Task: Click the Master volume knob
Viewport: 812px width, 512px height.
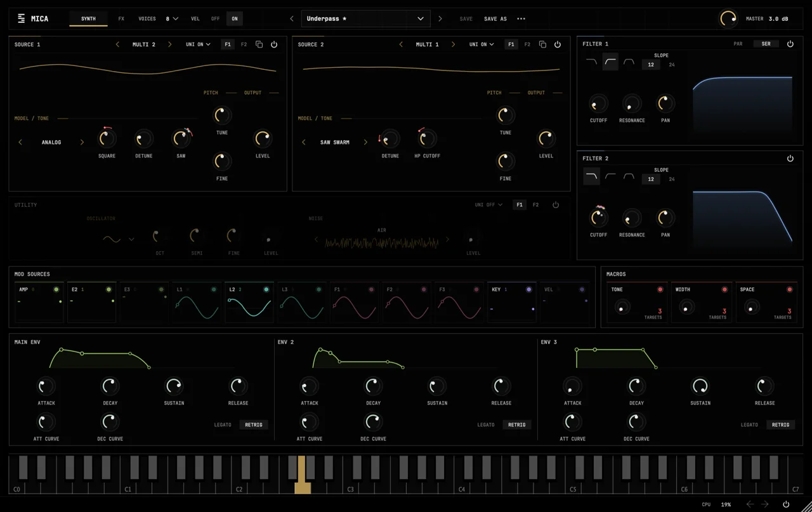Action: [x=728, y=19]
